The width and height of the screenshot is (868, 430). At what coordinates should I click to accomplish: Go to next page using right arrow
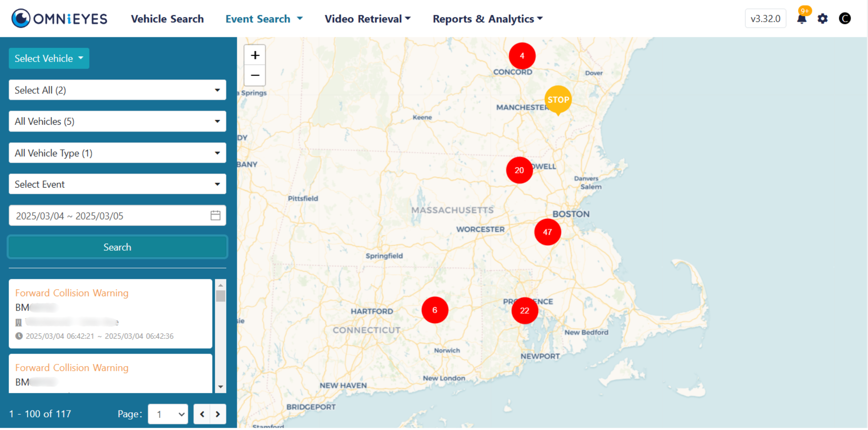click(218, 414)
